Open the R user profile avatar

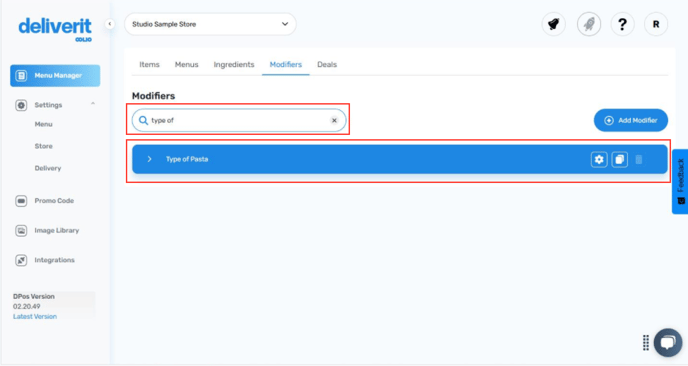656,24
